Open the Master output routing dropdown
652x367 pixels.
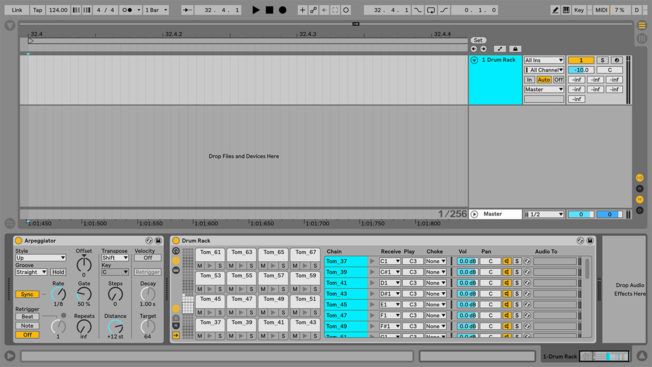(x=543, y=89)
